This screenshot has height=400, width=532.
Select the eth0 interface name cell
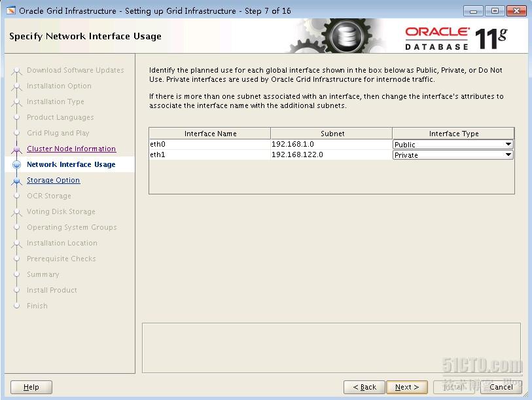point(209,144)
